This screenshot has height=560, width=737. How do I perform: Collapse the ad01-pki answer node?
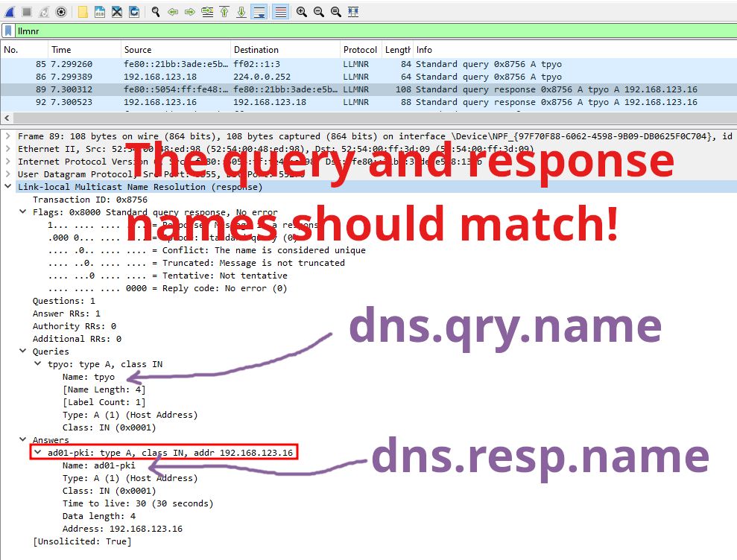coord(37,453)
